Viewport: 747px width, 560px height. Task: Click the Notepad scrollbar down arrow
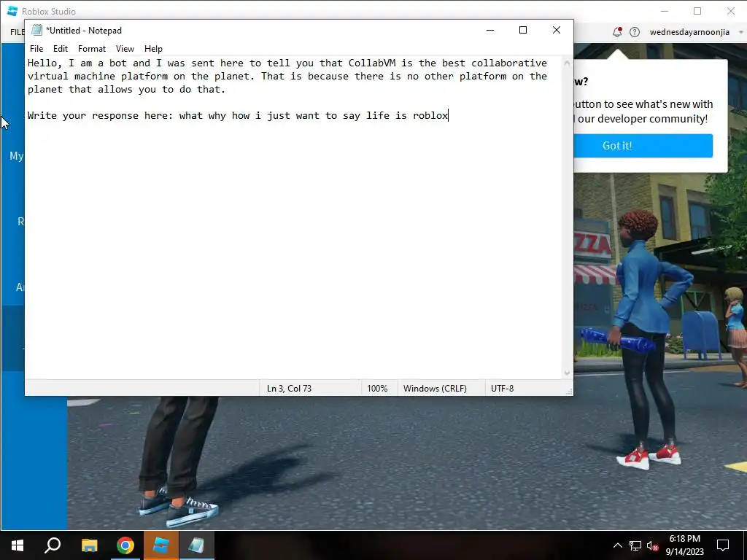567,373
